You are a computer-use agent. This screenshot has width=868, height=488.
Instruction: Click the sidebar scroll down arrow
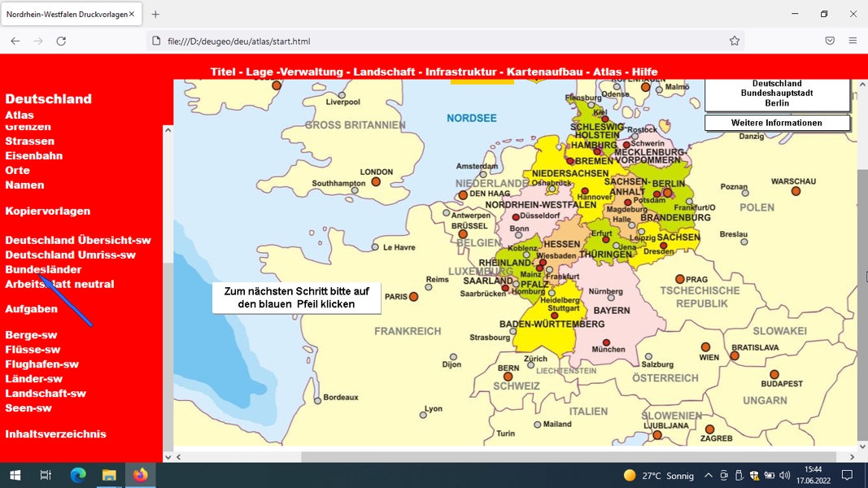(x=168, y=457)
